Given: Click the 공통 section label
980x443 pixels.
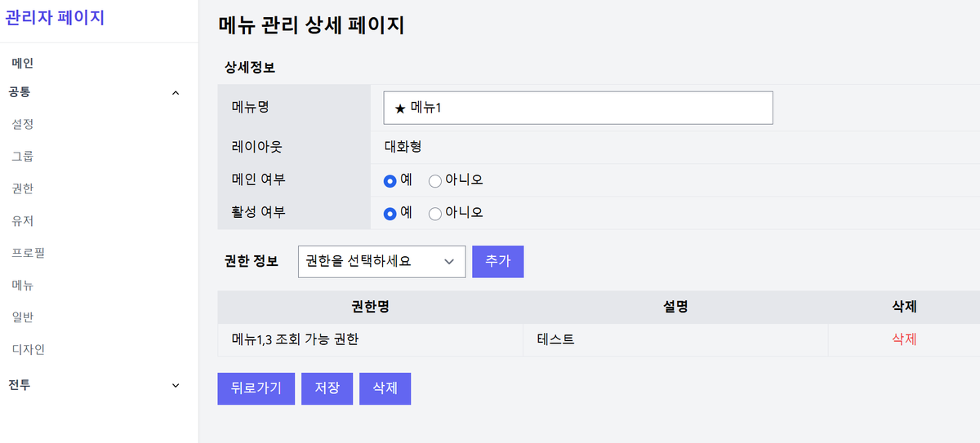Looking at the screenshot, I should [x=20, y=92].
